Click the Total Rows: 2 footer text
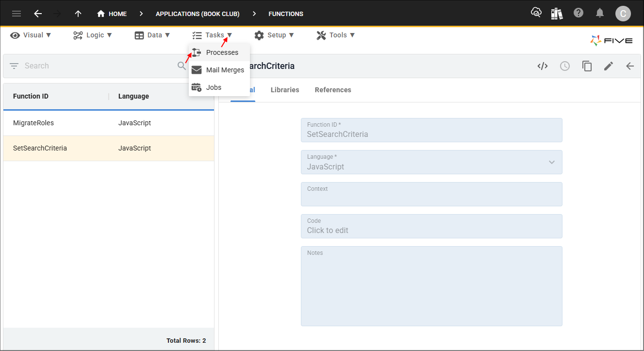The width and height of the screenshot is (644, 351). tap(186, 341)
